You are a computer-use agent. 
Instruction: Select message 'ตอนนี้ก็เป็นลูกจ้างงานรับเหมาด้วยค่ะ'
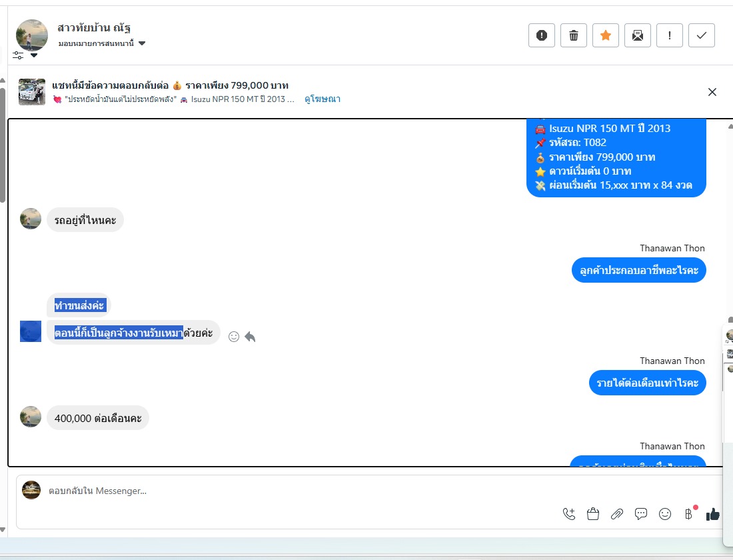[x=133, y=333]
